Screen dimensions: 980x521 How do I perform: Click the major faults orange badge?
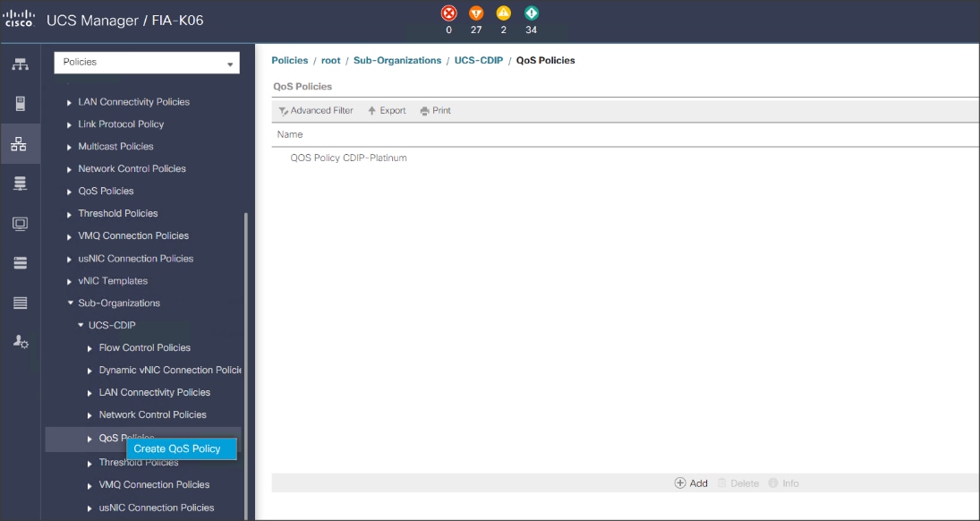click(477, 13)
